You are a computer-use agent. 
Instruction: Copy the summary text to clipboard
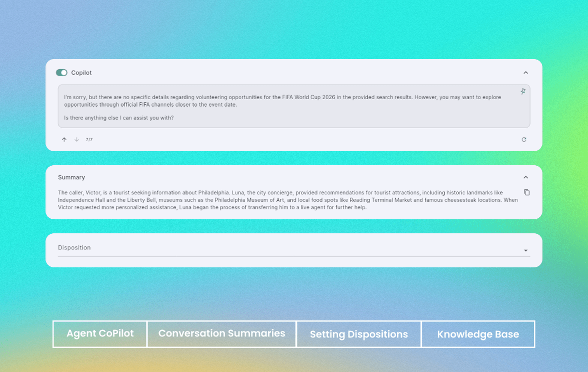tap(526, 192)
